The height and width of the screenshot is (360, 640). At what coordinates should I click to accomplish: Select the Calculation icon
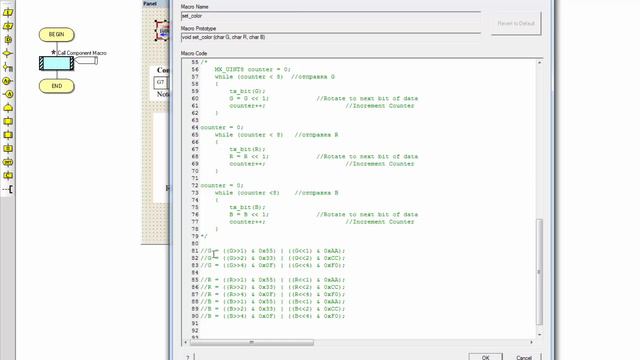tap(8, 149)
